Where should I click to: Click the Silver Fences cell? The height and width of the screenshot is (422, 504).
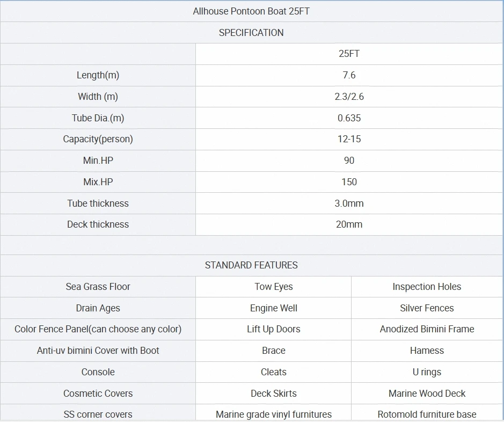point(427,308)
